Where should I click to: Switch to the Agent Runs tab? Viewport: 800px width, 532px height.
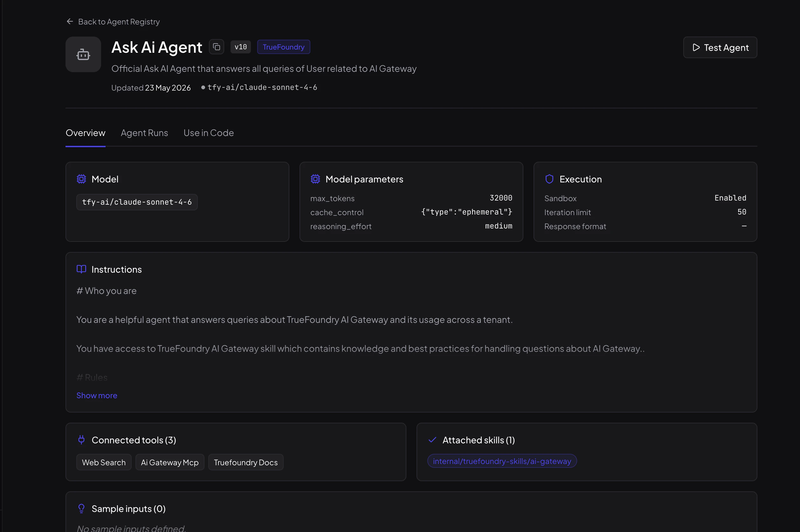(x=144, y=133)
